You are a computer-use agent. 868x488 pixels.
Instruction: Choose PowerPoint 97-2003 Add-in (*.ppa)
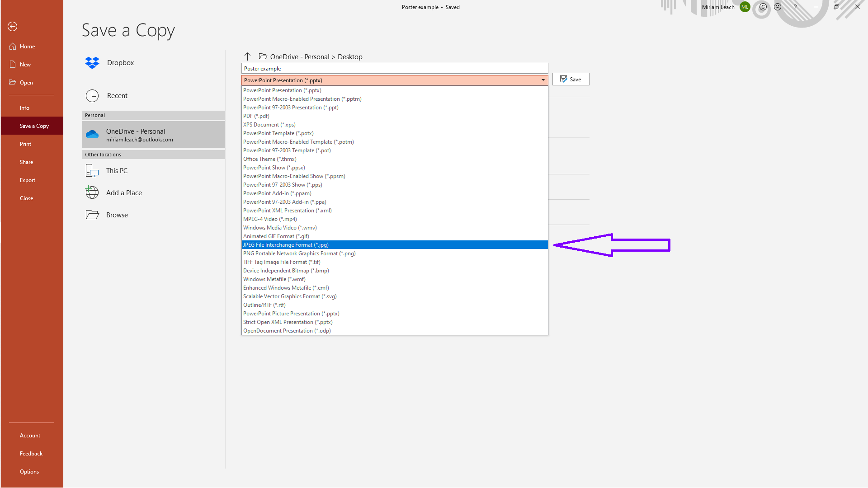[x=395, y=202]
